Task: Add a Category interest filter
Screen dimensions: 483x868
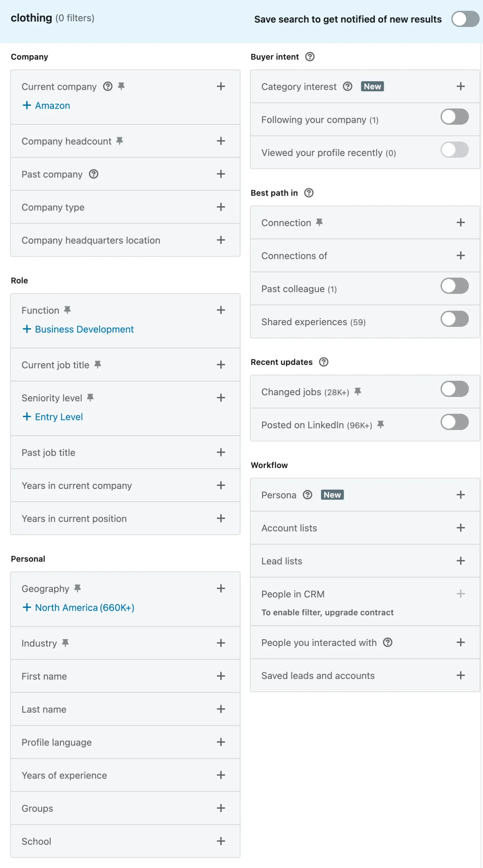Action: [460, 86]
